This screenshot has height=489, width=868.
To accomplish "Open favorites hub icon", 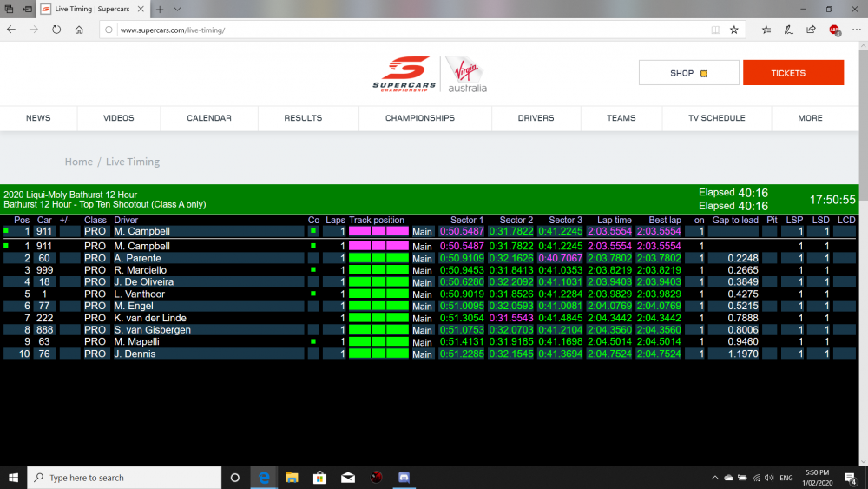I will pyautogui.click(x=766, y=30).
